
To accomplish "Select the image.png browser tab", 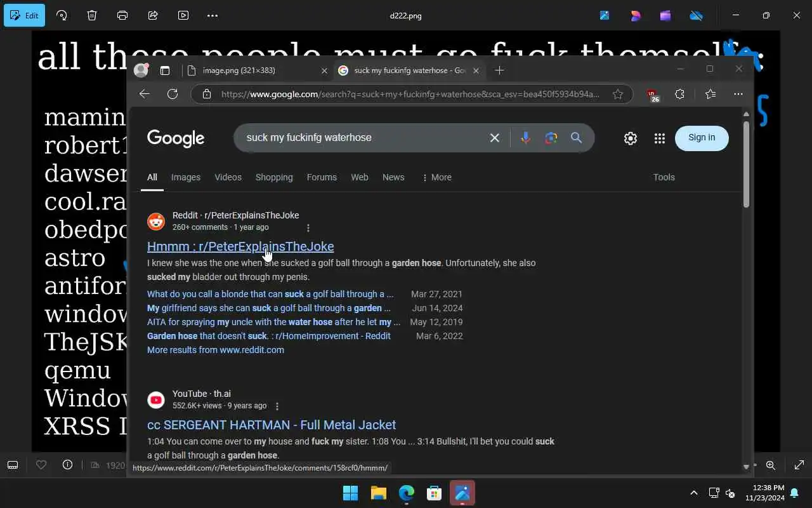I will (255, 70).
